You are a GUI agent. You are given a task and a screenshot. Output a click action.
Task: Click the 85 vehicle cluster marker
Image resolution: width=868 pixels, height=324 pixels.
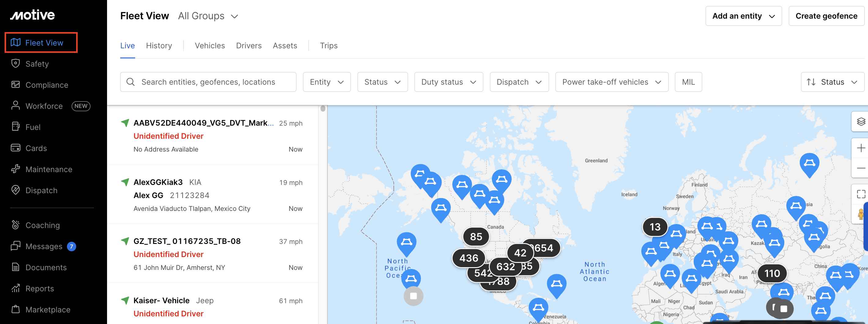(x=476, y=237)
